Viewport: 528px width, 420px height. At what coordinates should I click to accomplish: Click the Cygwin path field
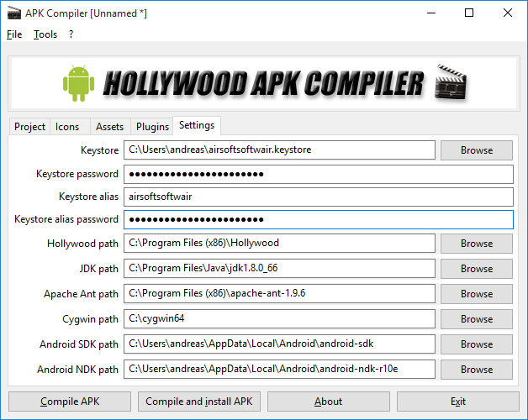(x=279, y=318)
